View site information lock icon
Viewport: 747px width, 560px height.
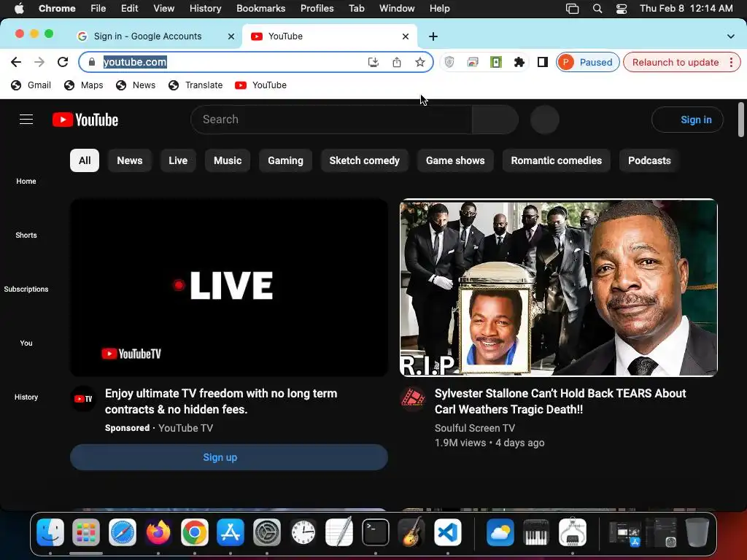[x=92, y=62]
